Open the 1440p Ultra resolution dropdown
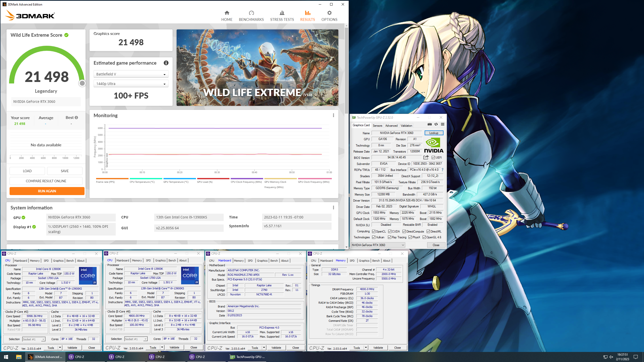This screenshot has width=644, height=362. pyautogui.click(x=131, y=84)
